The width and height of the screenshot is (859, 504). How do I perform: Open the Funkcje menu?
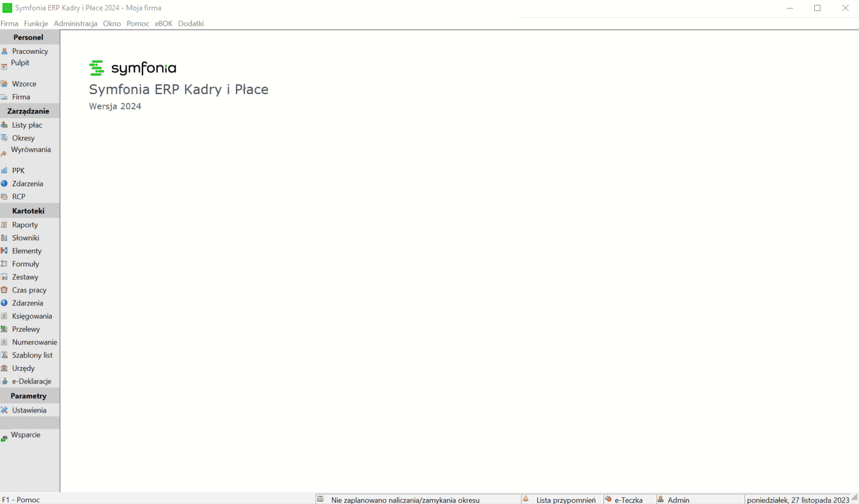tap(36, 23)
